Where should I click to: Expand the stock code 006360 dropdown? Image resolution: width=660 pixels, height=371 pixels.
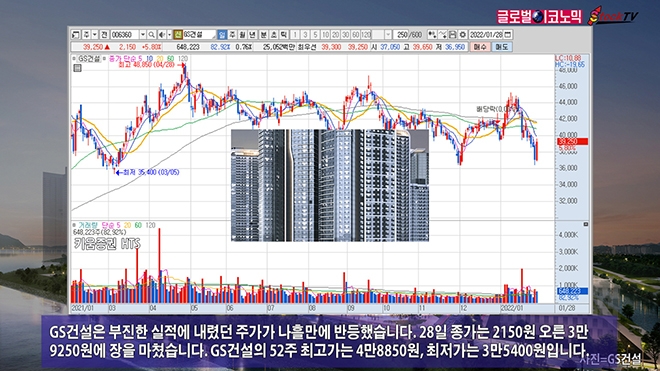point(143,35)
